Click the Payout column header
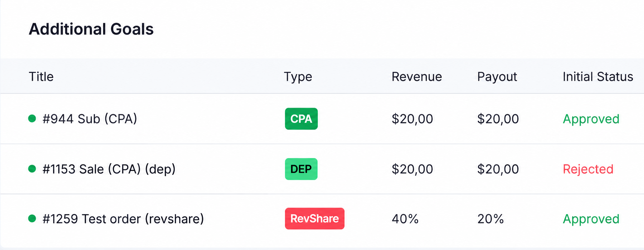 coord(497,77)
